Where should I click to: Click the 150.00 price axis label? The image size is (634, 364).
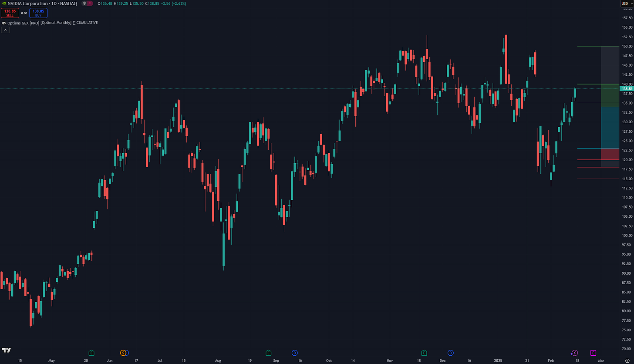pyautogui.click(x=627, y=47)
